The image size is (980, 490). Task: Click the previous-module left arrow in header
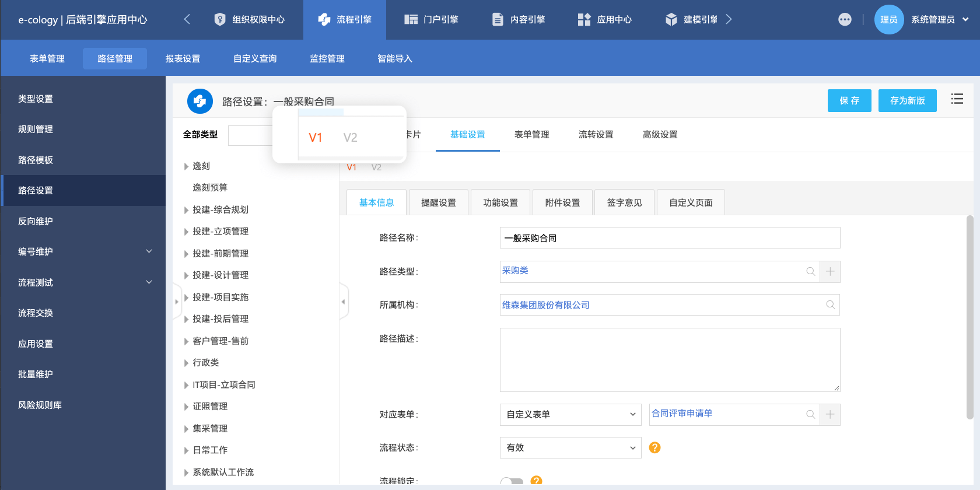pos(187,19)
